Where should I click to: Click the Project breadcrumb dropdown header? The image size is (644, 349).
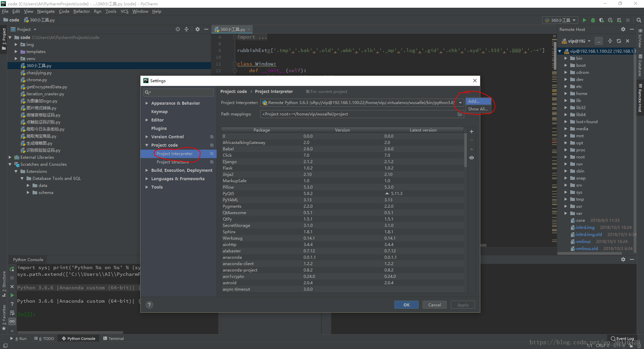[x=24, y=30]
